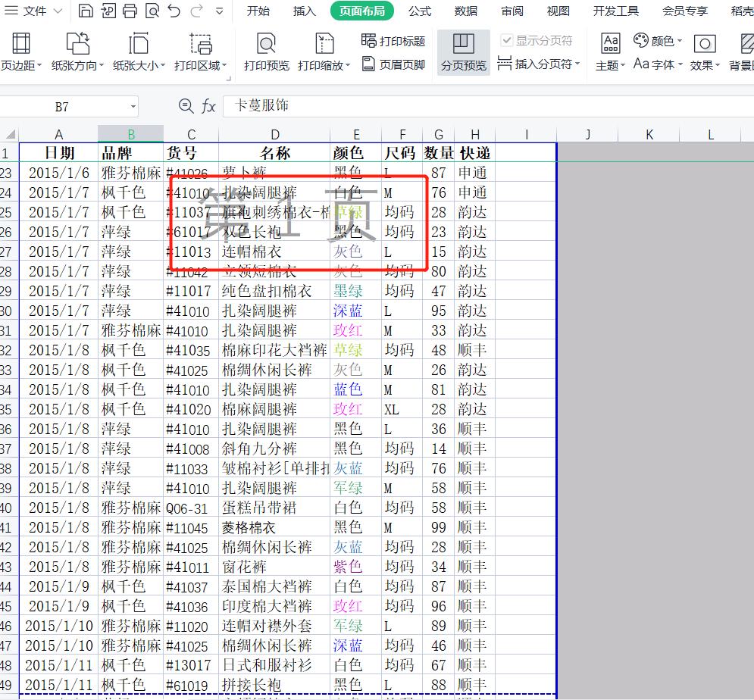Click the Undo arrow icon
This screenshot has height=700, width=754.
click(x=173, y=11)
